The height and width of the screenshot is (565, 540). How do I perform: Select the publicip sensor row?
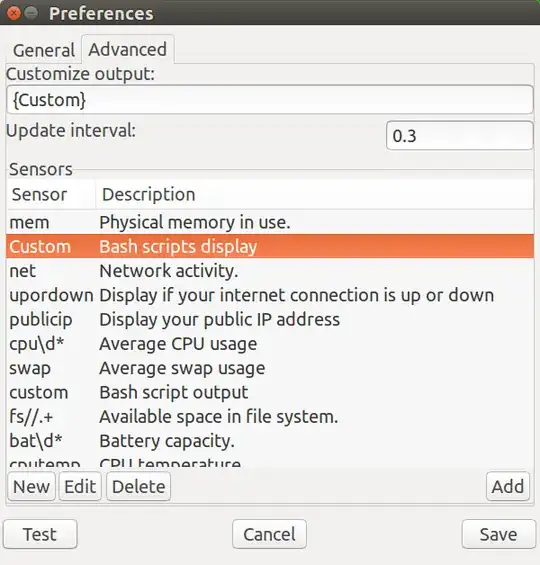270,320
